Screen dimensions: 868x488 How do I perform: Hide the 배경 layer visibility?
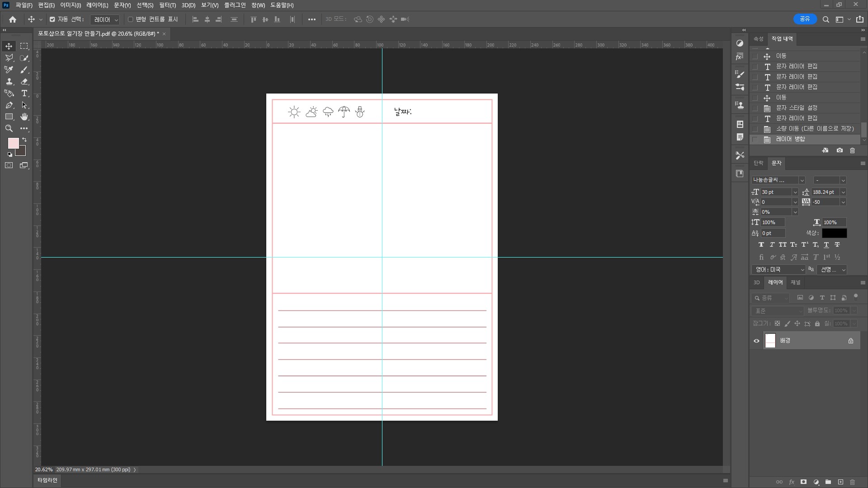click(x=756, y=341)
